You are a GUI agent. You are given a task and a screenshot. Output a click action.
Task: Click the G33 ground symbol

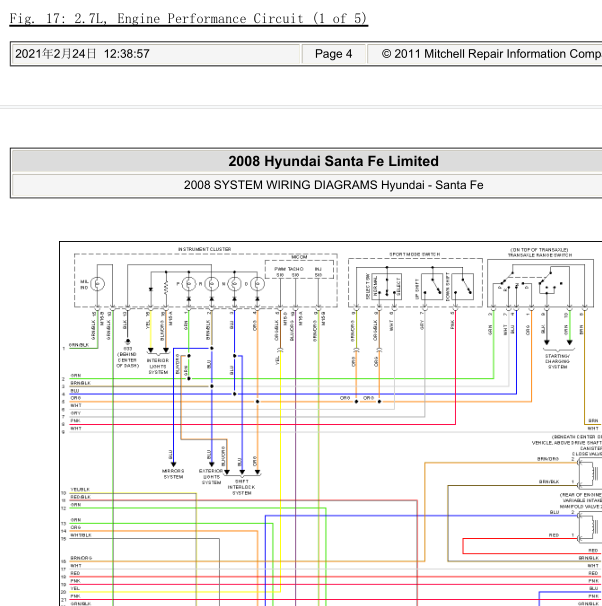pyautogui.click(x=128, y=342)
